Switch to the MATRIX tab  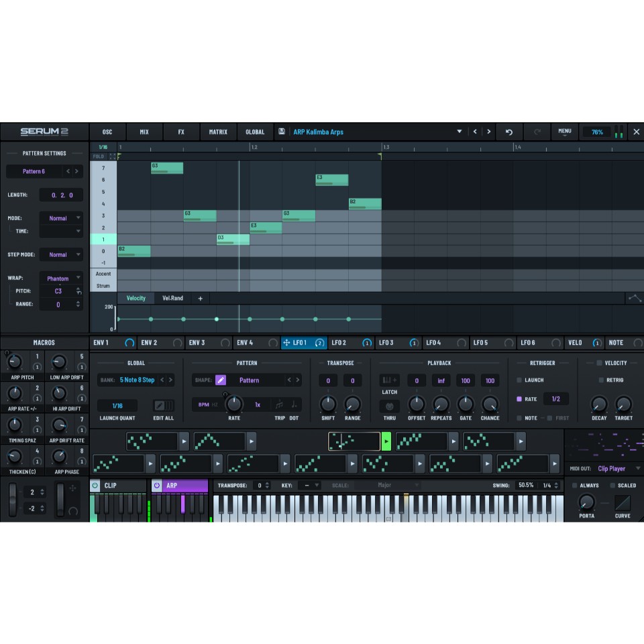[218, 132]
